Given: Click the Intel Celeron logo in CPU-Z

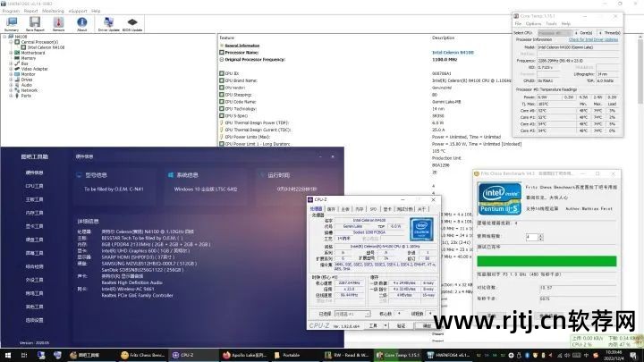Looking at the screenshot, I should [x=421, y=230].
